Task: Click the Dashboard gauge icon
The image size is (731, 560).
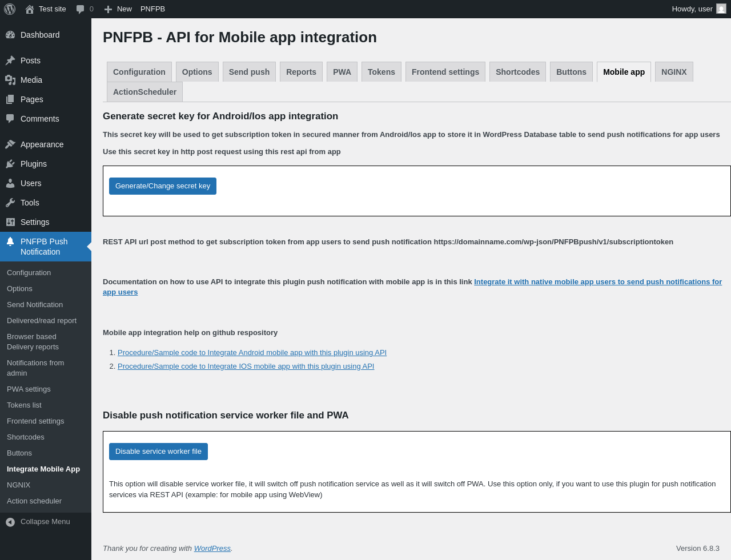Action: (10, 35)
